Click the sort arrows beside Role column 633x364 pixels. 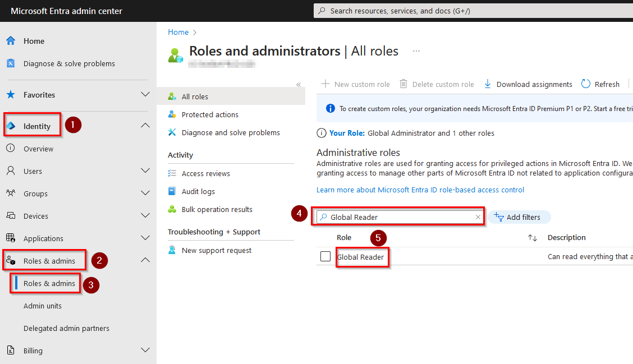[x=533, y=238]
